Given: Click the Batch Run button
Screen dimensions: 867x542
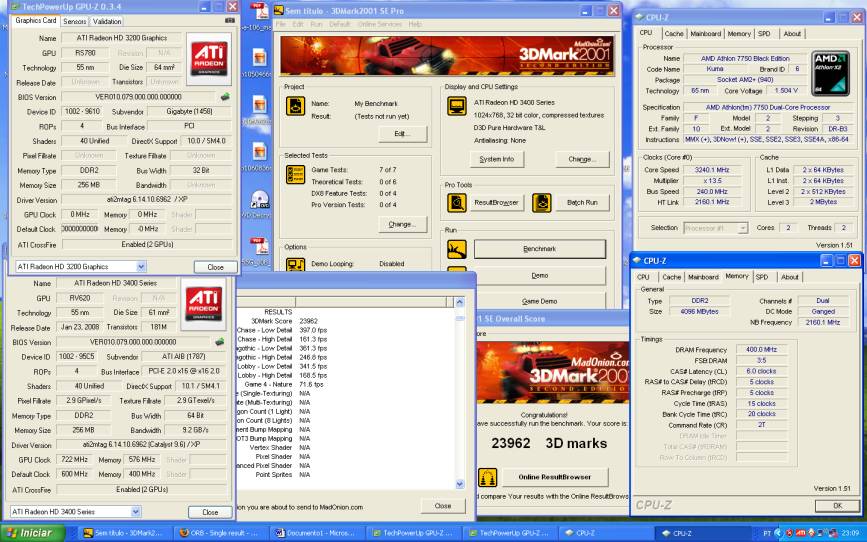Looking at the screenshot, I should point(582,203).
